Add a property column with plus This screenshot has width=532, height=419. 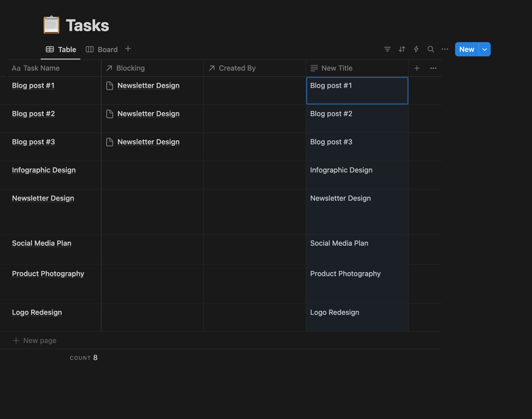[417, 68]
